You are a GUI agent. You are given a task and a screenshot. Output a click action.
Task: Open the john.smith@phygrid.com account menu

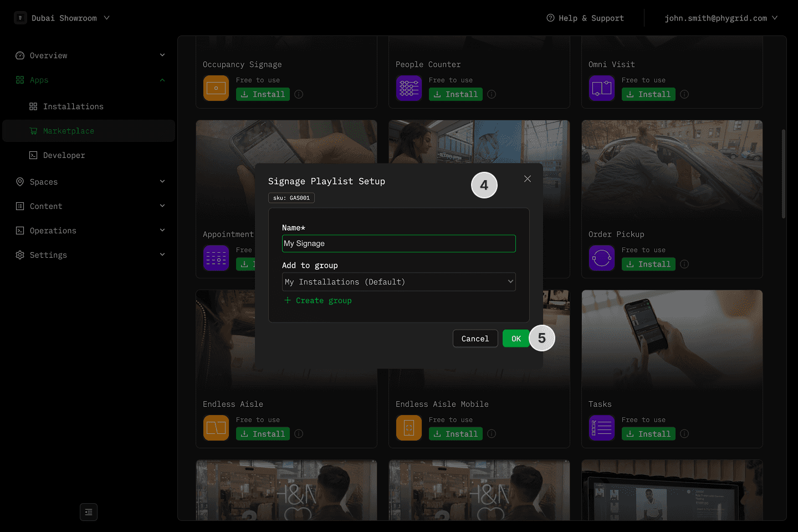click(721, 18)
